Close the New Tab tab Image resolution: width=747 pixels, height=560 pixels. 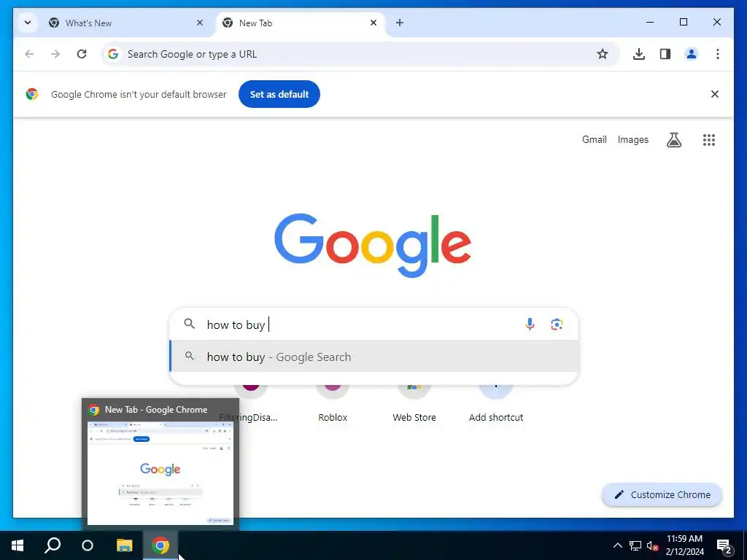pos(373,23)
